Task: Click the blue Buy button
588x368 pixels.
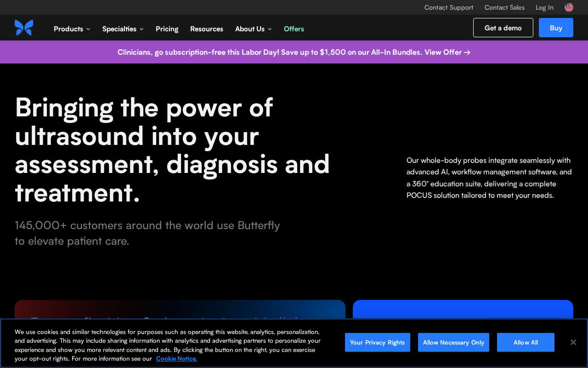Action: tap(556, 28)
